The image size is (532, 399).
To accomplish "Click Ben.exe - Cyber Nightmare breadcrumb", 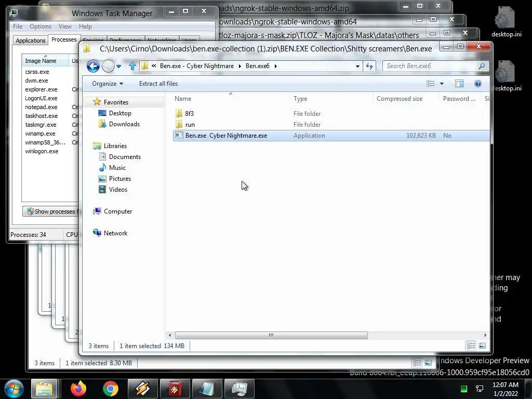I will (197, 66).
